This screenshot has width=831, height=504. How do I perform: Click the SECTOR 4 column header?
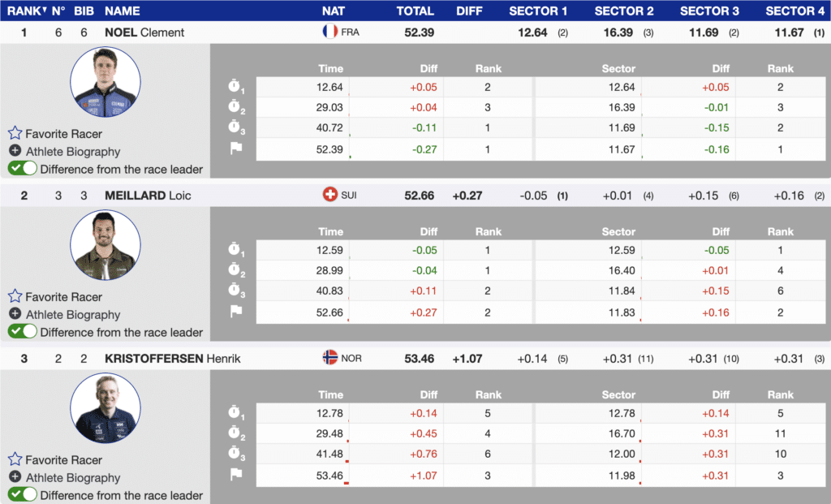(794, 11)
